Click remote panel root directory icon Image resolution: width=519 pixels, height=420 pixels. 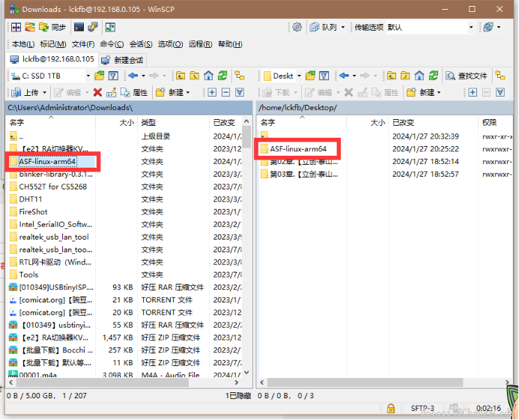[405, 76]
